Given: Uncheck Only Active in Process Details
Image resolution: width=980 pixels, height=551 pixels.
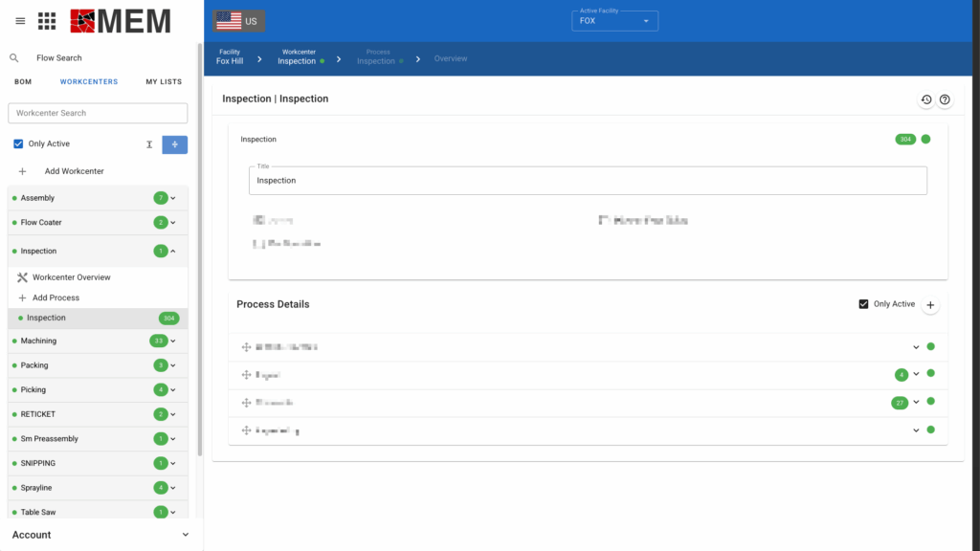Looking at the screenshot, I should click(864, 304).
